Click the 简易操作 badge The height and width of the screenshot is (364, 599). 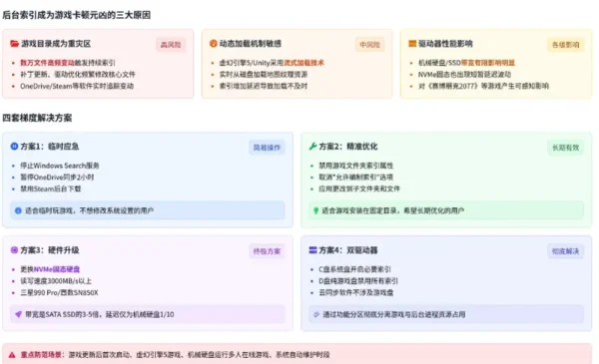tap(267, 148)
